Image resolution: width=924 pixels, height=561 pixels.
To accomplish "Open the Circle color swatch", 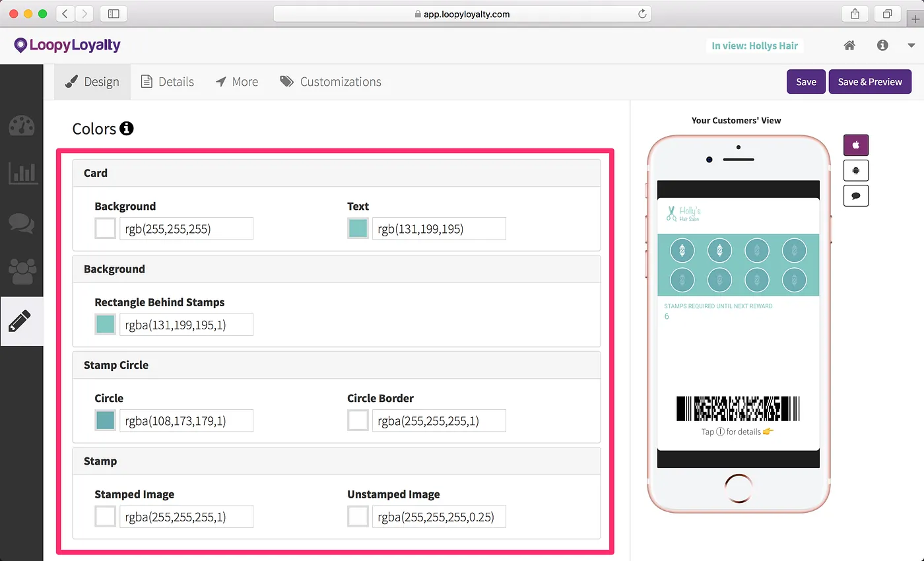I will [106, 420].
